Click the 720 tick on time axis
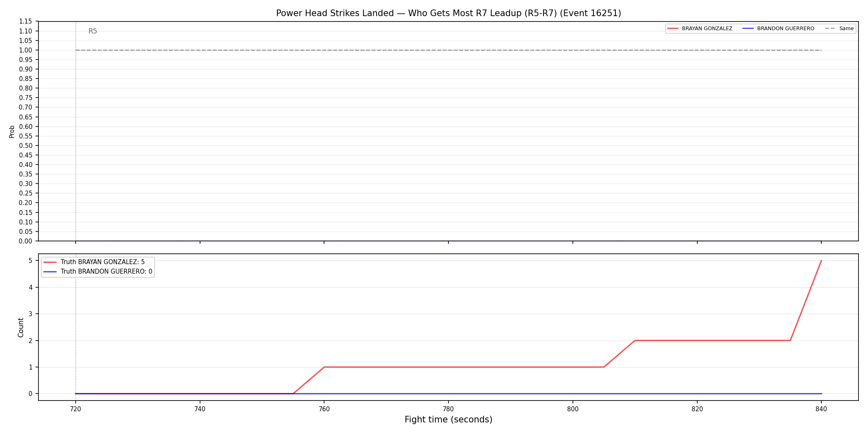This screenshot has height=434, width=868. [76, 409]
